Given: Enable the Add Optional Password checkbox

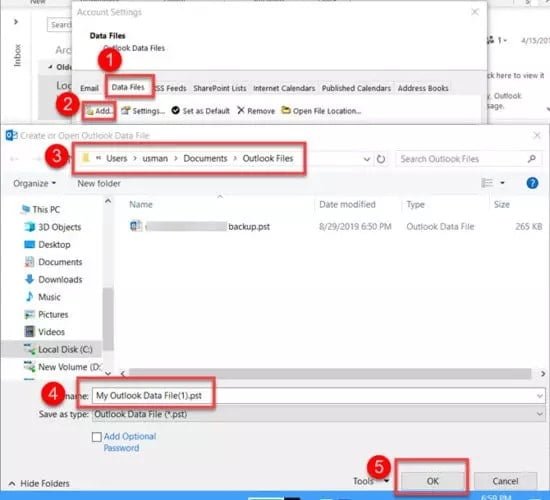Looking at the screenshot, I should click(96, 437).
